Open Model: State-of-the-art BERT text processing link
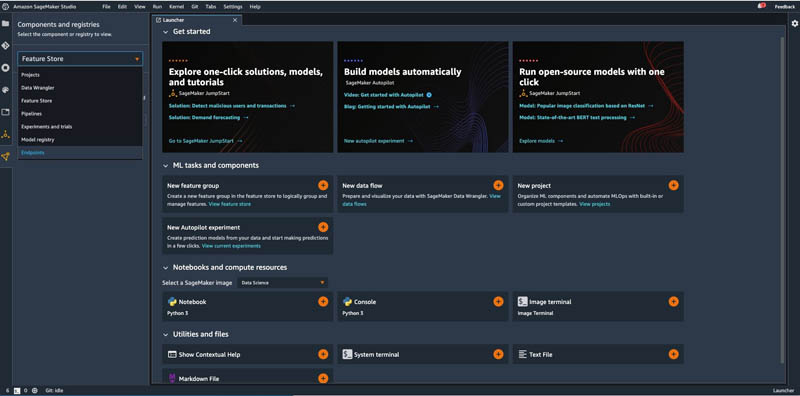Viewport: 800px width, 396px height. coord(577,117)
